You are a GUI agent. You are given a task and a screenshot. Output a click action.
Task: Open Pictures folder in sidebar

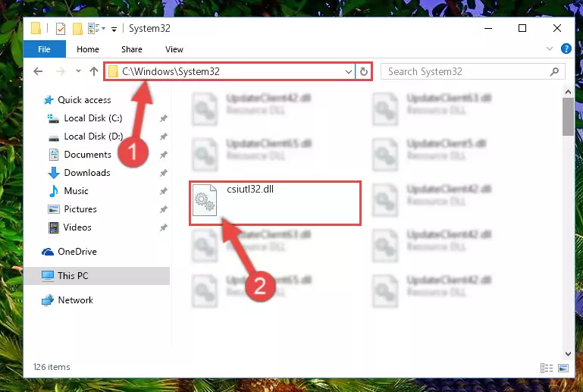point(80,209)
